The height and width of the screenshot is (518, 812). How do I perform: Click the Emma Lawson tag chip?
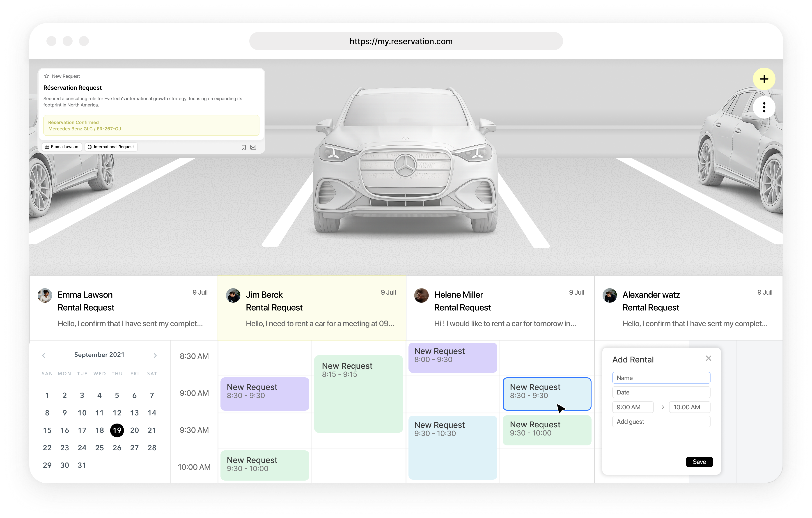point(62,147)
